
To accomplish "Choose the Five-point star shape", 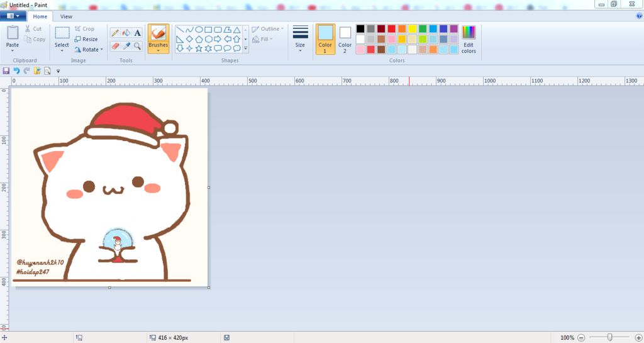I will [199, 48].
